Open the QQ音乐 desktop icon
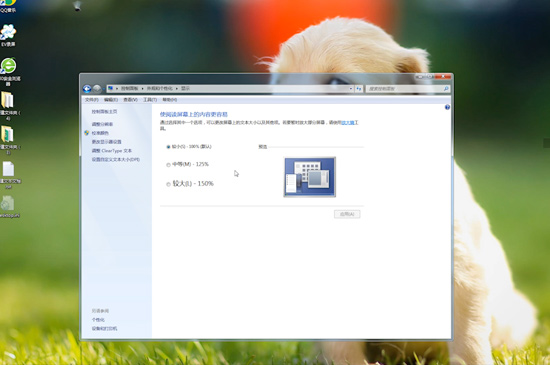Viewport: 550px width, 365px height. (8, 6)
